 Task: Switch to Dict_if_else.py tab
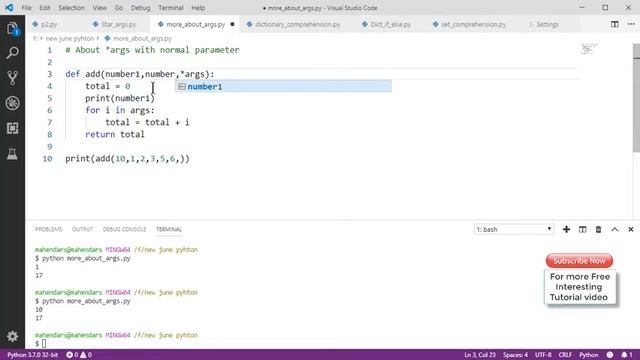point(391,24)
